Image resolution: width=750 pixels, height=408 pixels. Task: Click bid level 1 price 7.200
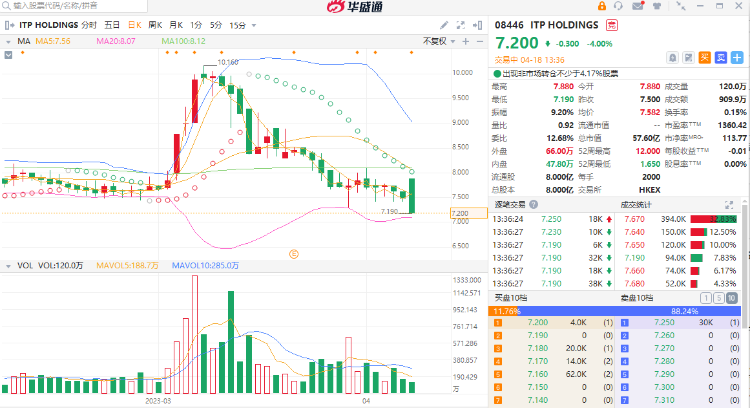tap(538, 323)
